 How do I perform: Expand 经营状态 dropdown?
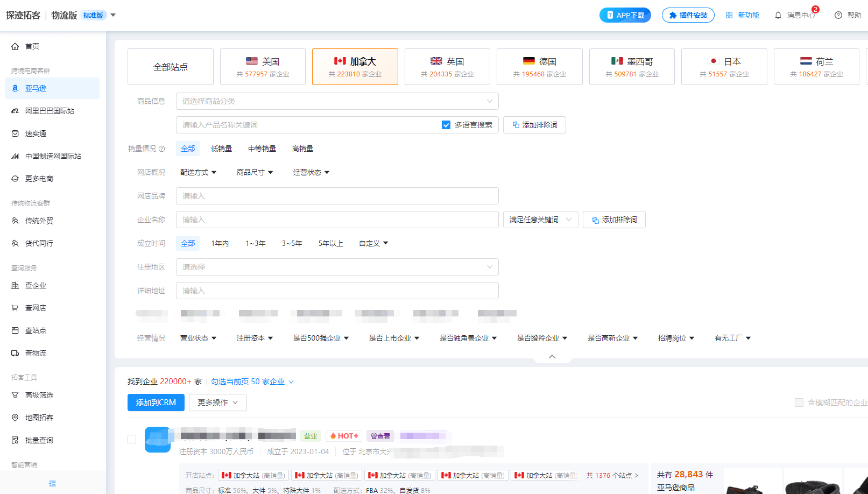click(x=311, y=172)
